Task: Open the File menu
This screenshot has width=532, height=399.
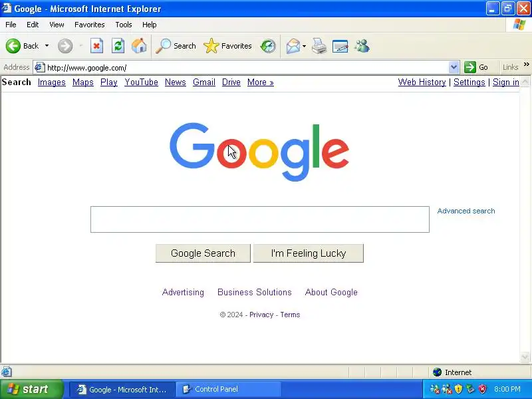Action: click(x=11, y=25)
